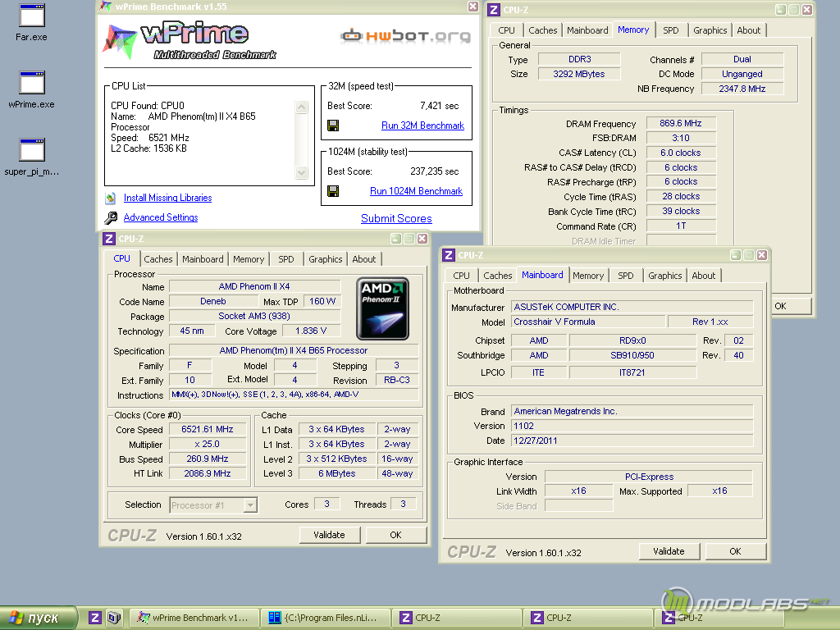Viewport: 840px width, 630px height.
Task: Click OK in the Memory CPU-Z window
Action: [x=791, y=307]
